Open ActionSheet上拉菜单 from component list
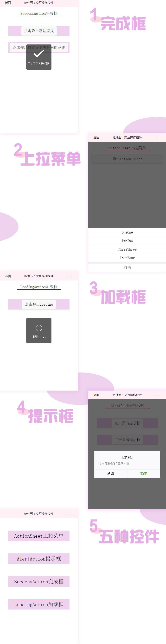The width and height of the screenshot is (166, 644). [39, 536]
